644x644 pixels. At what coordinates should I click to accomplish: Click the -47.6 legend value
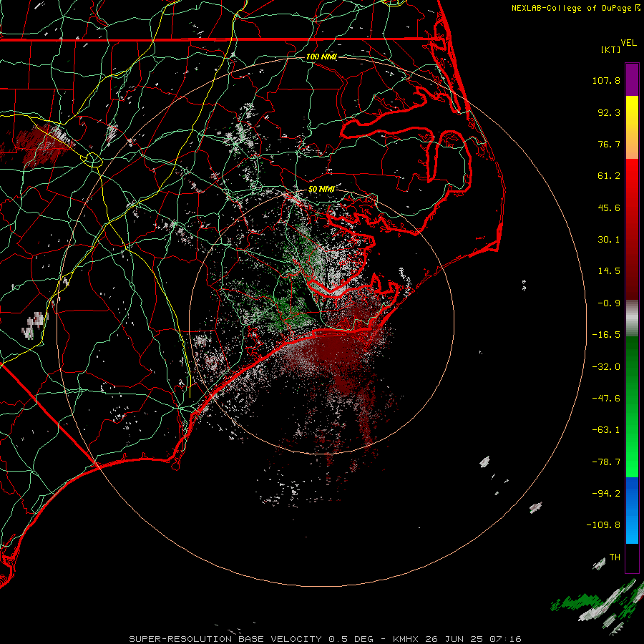[606, 399]
